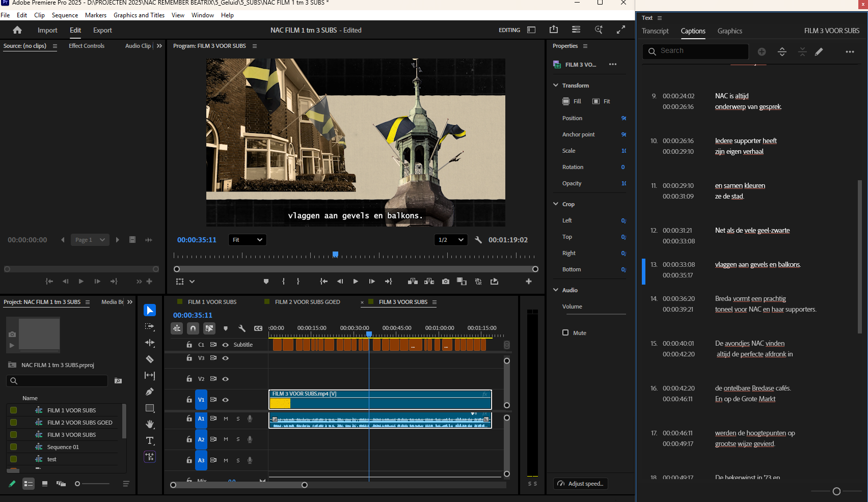
Task: Toggle visibility of V2 track
Action: (x=226, y=379)
